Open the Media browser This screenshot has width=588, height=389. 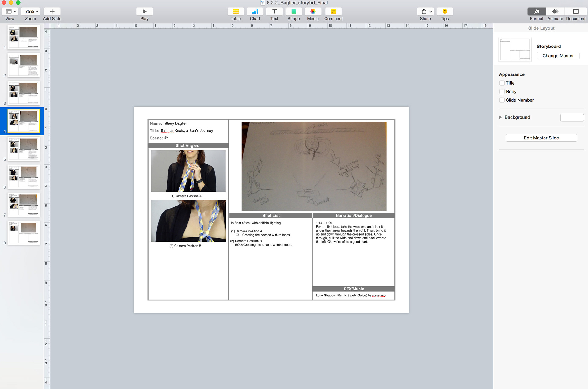tap(313, 12)
